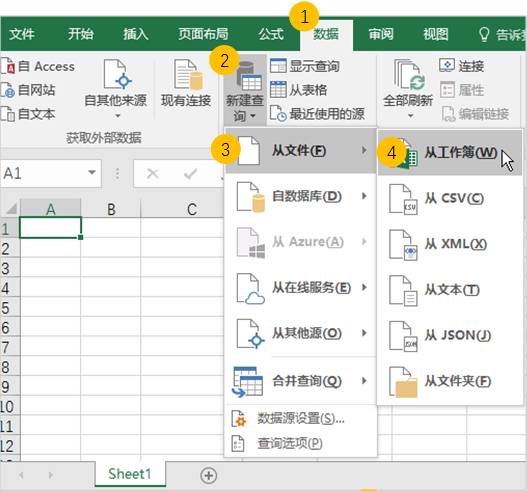The image size is (527, 491).
Task: Expand 自数据库(D) submenu
Action: pyautogui.click(x=300, y=196)
